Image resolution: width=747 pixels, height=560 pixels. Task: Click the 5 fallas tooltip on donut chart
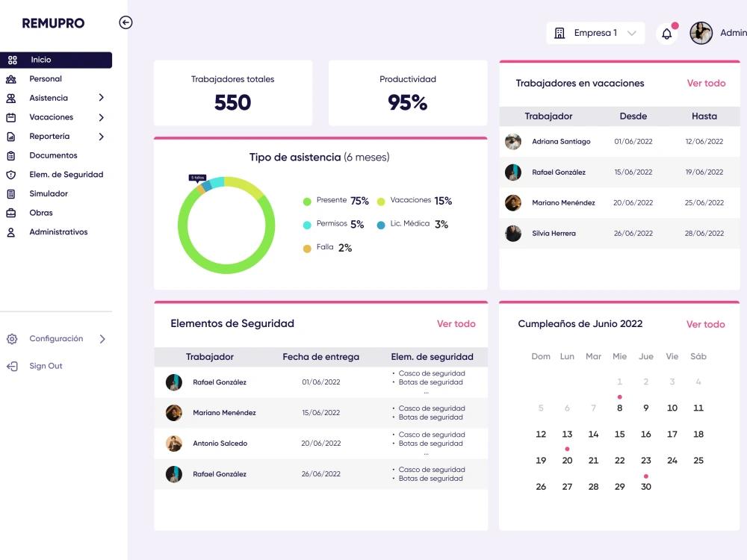(198, 178)
